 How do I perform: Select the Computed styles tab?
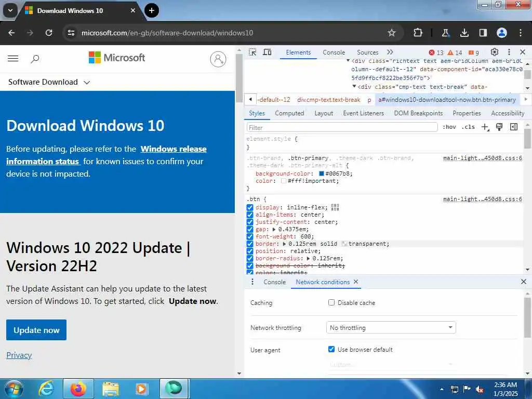click(x=289, y=113)
